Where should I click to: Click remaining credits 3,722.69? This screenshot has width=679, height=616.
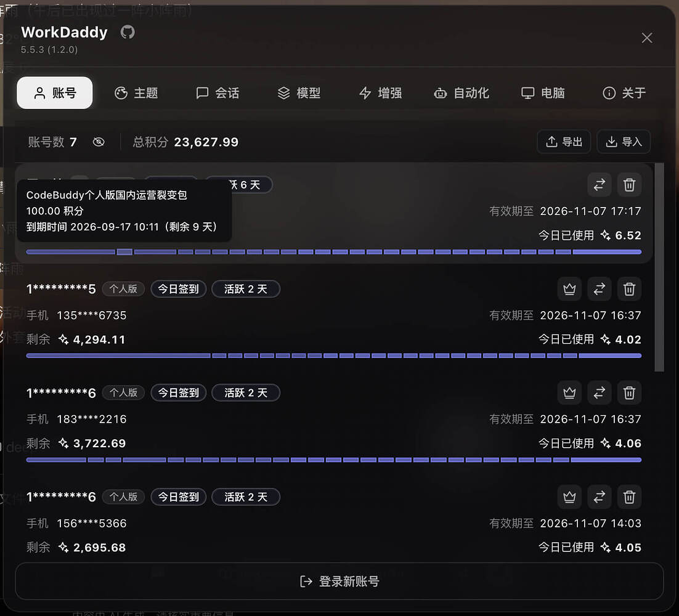click(100, 444)
